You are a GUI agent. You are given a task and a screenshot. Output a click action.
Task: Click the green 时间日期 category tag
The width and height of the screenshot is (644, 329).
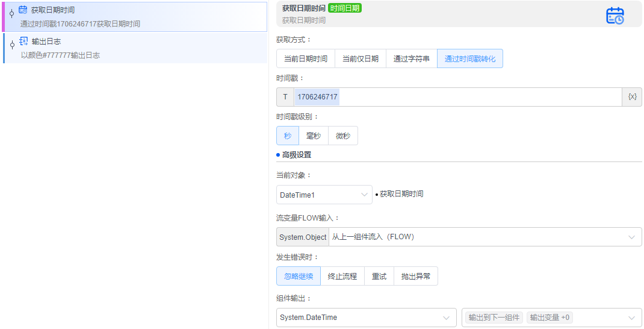tap(345, 8)
